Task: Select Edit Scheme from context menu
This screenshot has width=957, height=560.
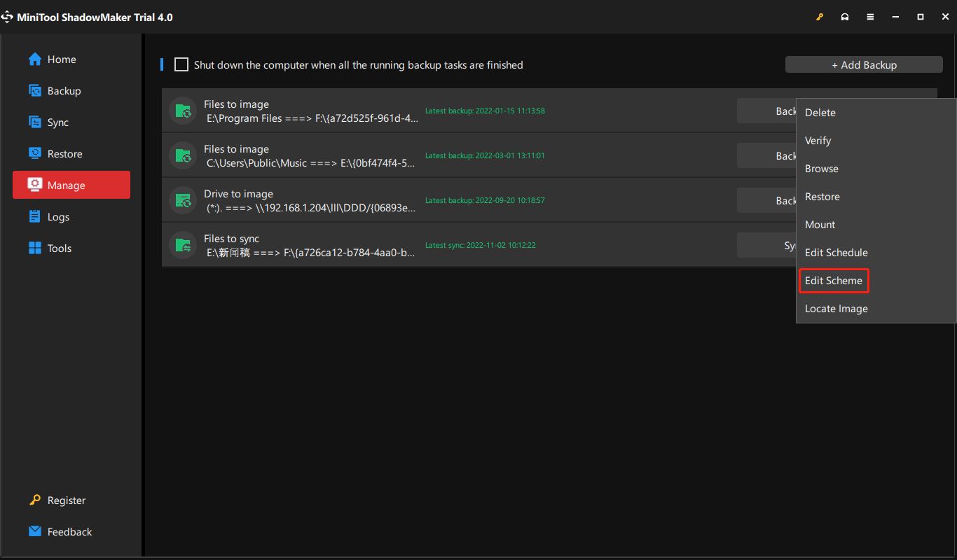Action: [833, 281]
